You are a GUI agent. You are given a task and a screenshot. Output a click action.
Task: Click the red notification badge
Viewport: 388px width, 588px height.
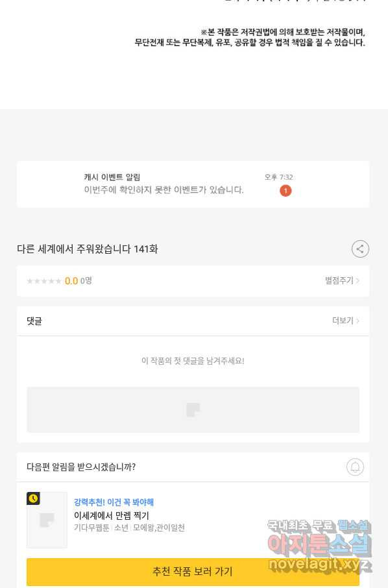(x=285, y=191)
